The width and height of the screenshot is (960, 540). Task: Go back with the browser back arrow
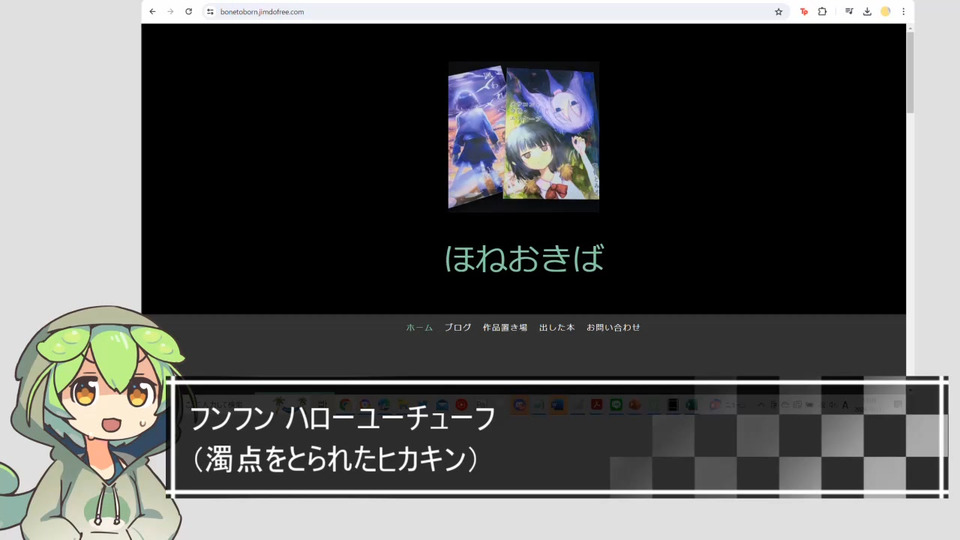click(152, 12)
